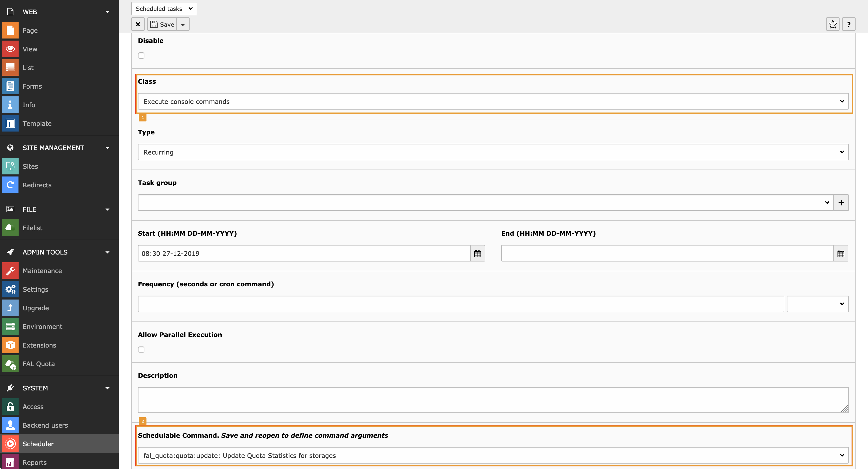
Task: Toggle Allow Parallel Execution checkbox
Action: click(x=141, y=350)
